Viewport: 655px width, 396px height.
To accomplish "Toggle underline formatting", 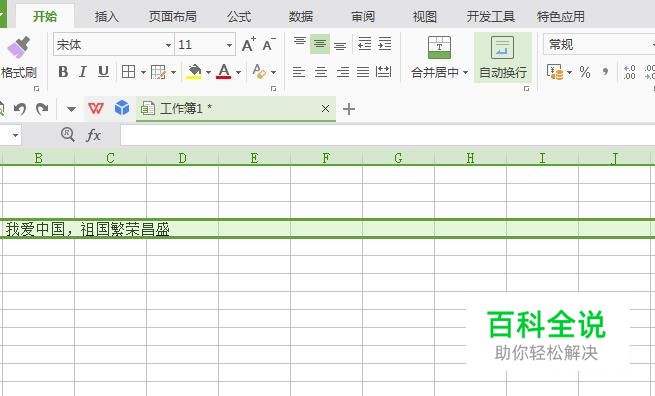I will pyautogui.click(x=103, y=72).
